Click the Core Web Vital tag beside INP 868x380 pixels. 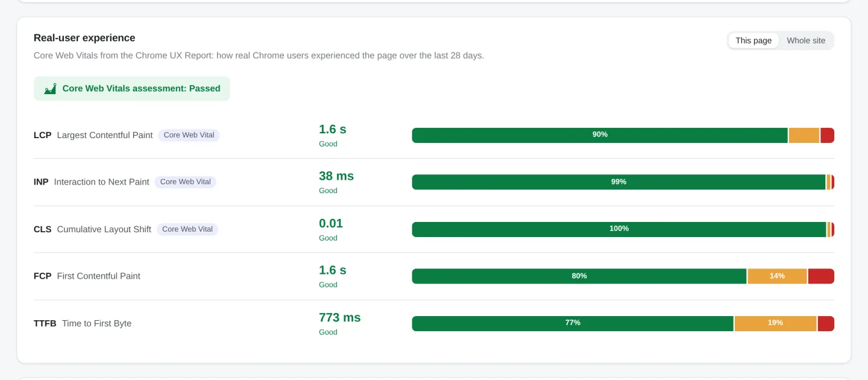(x=185, y=182)
